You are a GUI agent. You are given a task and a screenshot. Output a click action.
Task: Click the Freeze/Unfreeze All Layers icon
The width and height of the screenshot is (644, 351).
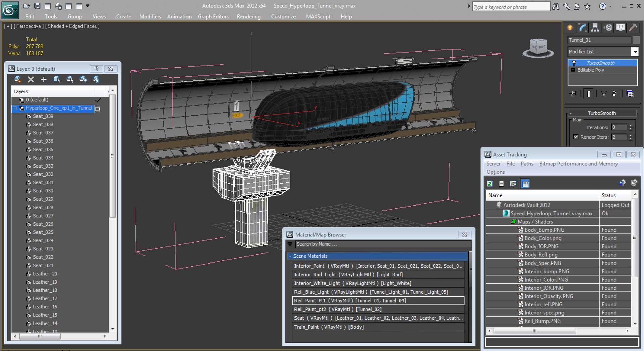(x=96, y=79)
